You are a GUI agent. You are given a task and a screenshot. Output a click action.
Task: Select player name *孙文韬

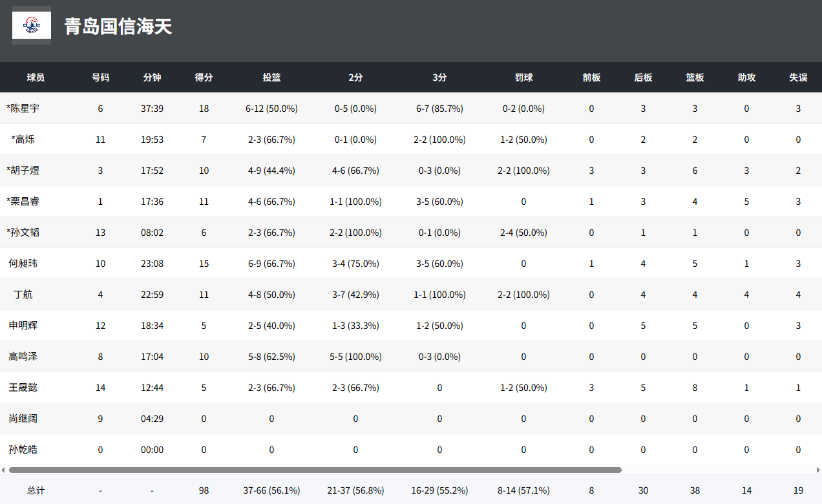tap(23, 233)
